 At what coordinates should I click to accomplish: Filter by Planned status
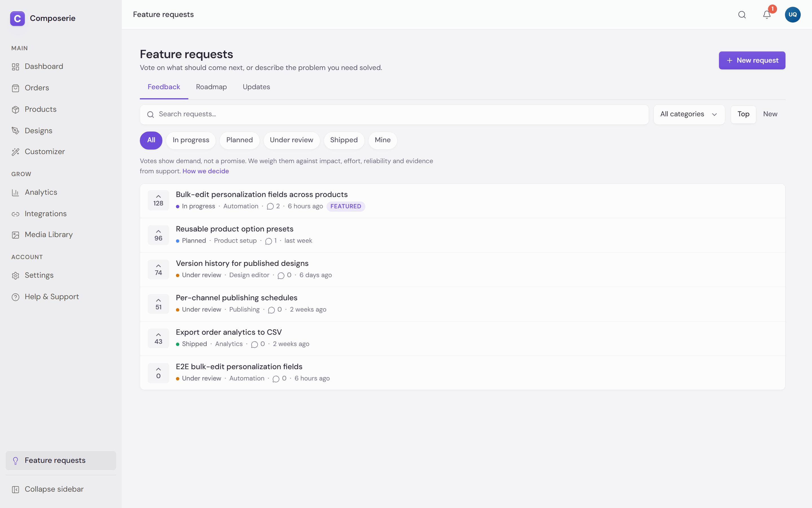click(240, 140)
